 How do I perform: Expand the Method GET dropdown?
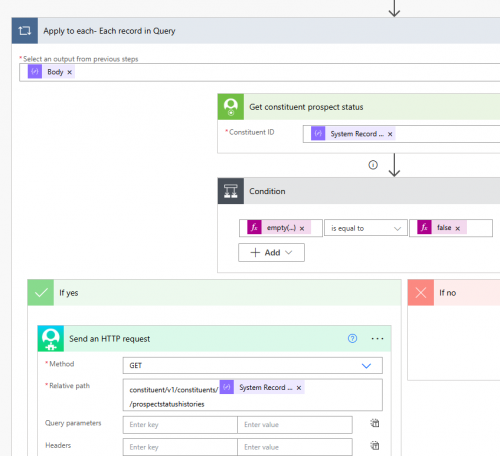(x=253, y=366)
